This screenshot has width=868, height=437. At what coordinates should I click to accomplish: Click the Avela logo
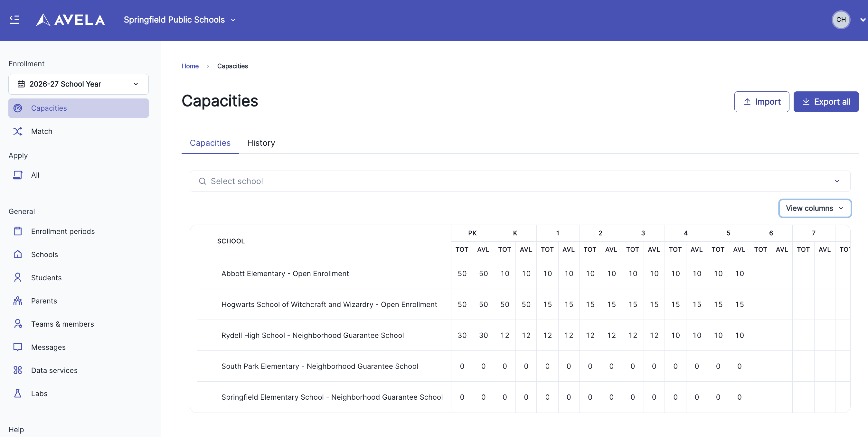pos(71,20)
